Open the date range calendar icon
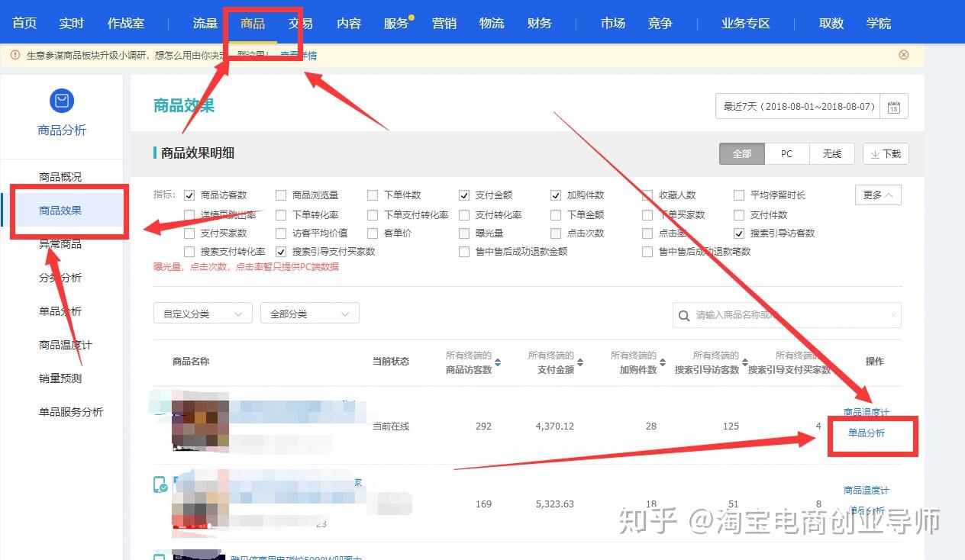The width and height of the screenshot is (965, 560). pos(893,107)
